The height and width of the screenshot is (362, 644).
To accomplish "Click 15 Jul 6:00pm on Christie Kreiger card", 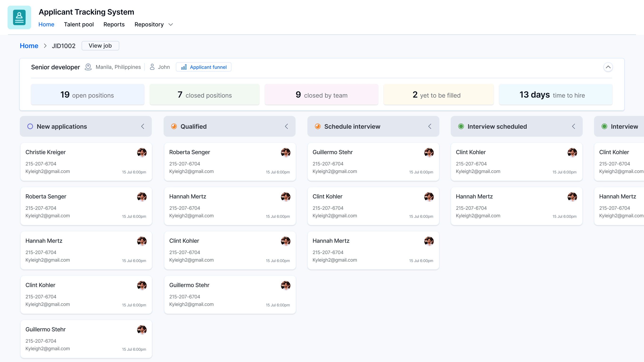I will point(134,172).
